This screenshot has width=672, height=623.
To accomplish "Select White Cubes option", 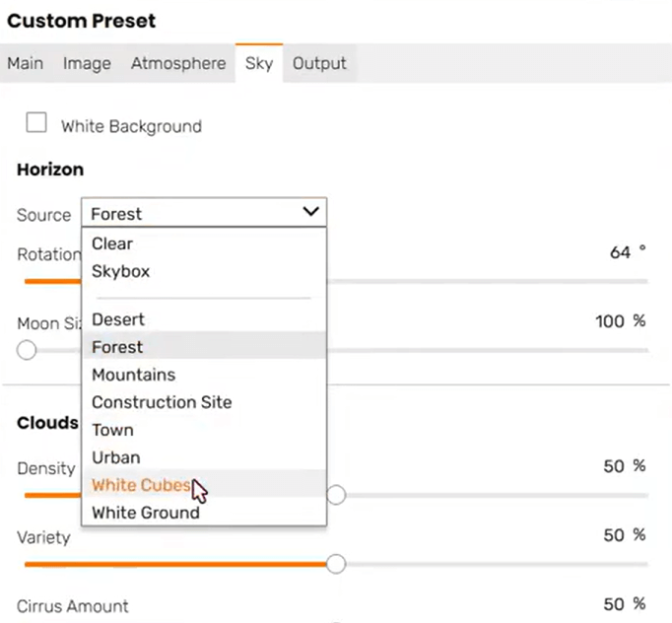I will click(x=141, y=485).
